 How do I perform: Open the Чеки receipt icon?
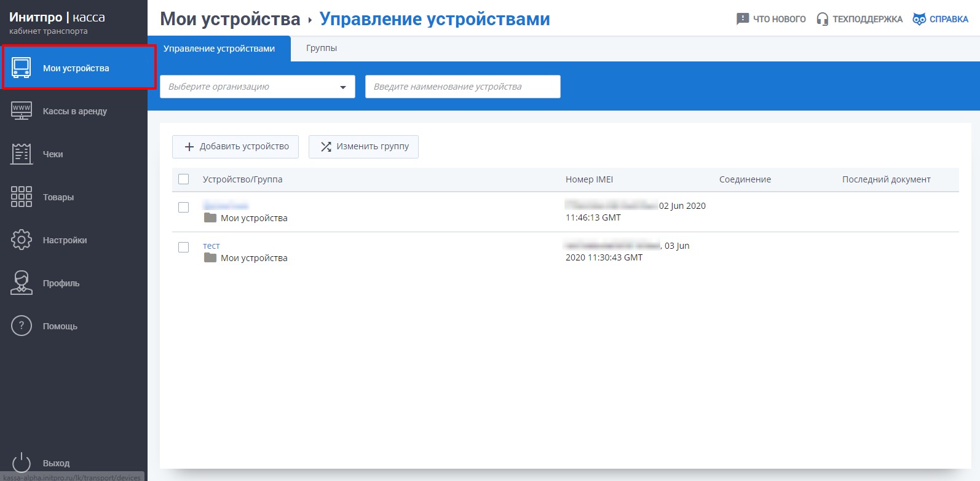[22, 154]
